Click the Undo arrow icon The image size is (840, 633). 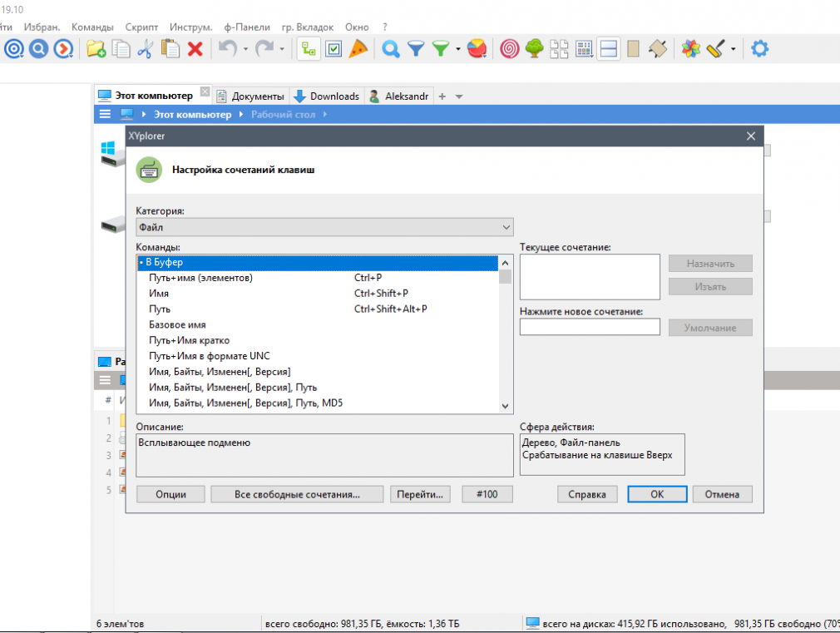point(228,49)
